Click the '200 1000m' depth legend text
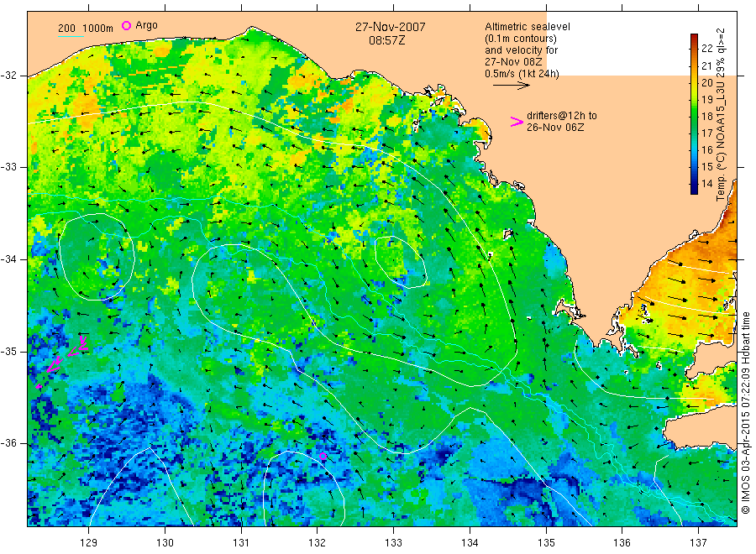 coord(86,29)
